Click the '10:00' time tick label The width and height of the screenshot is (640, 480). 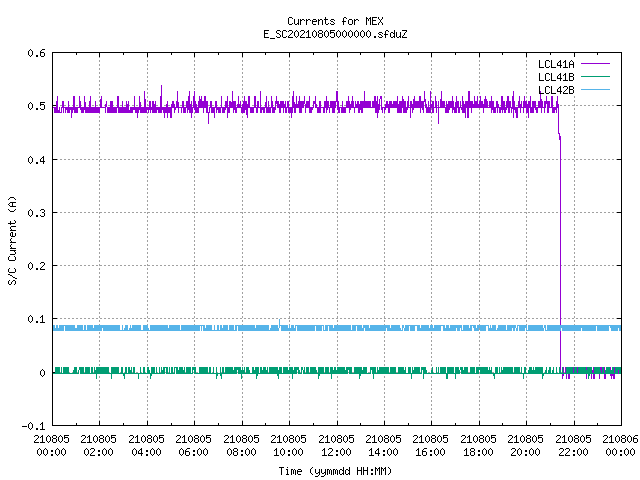click(x=288, y=452)
